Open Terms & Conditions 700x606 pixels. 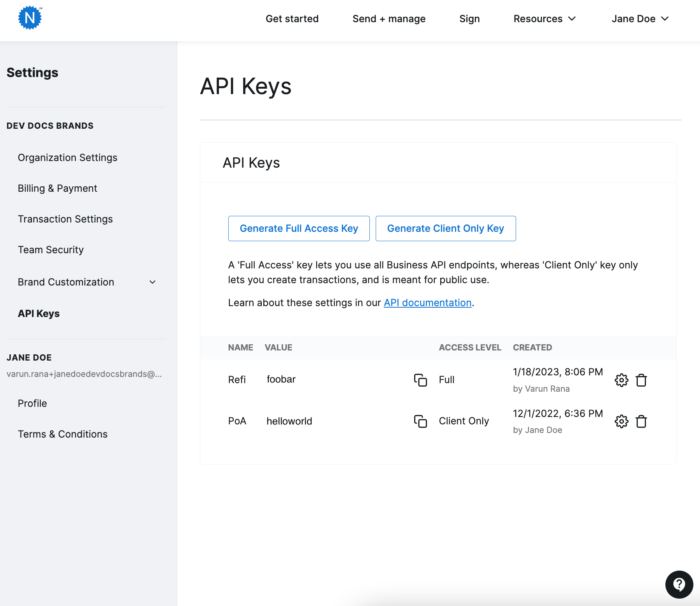coord(63,434)
